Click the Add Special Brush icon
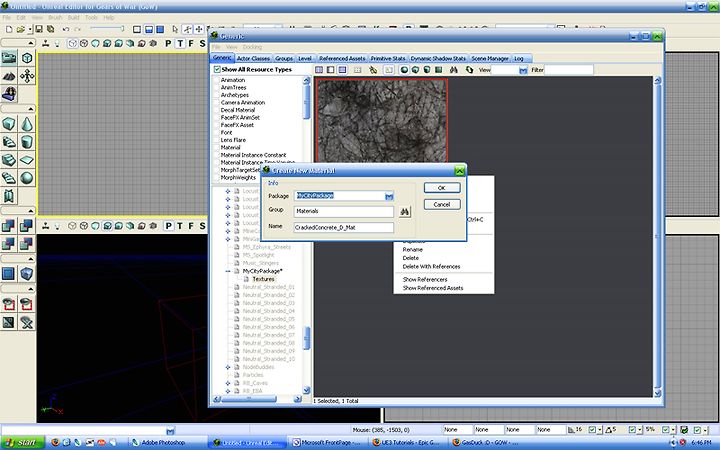The height and width of the screenshot is (450, 720). 9,274
